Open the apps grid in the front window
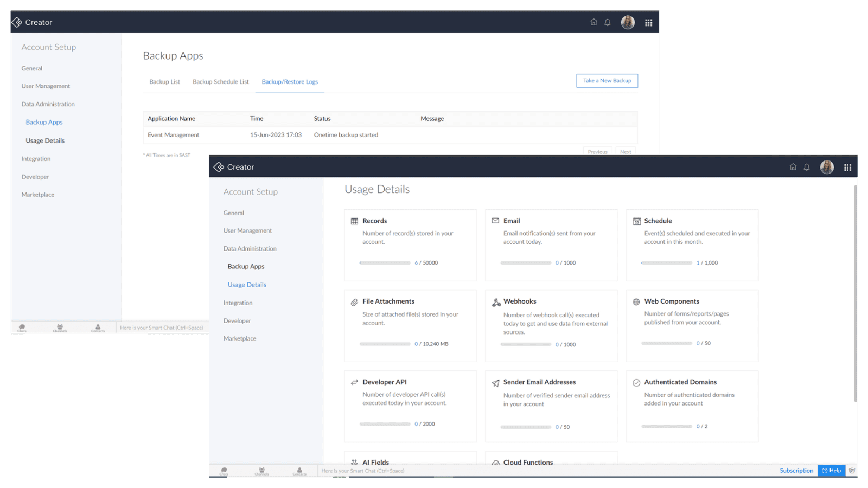 tap(847, 168)
